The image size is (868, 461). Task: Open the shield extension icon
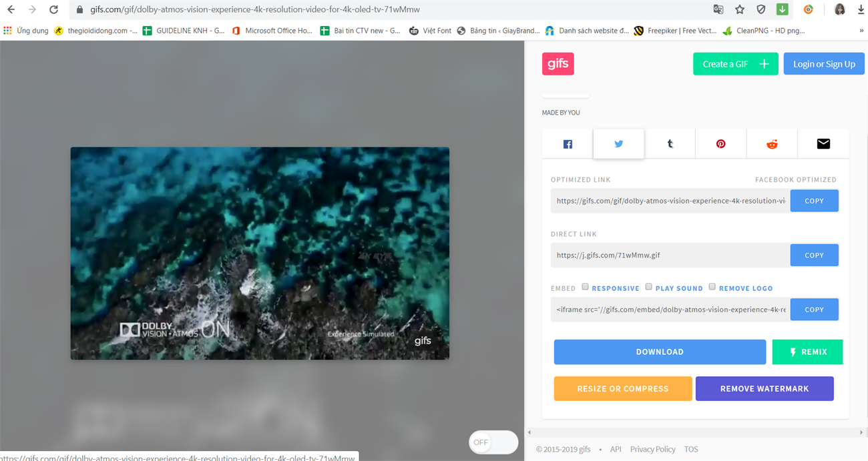(x=761, y=9)
